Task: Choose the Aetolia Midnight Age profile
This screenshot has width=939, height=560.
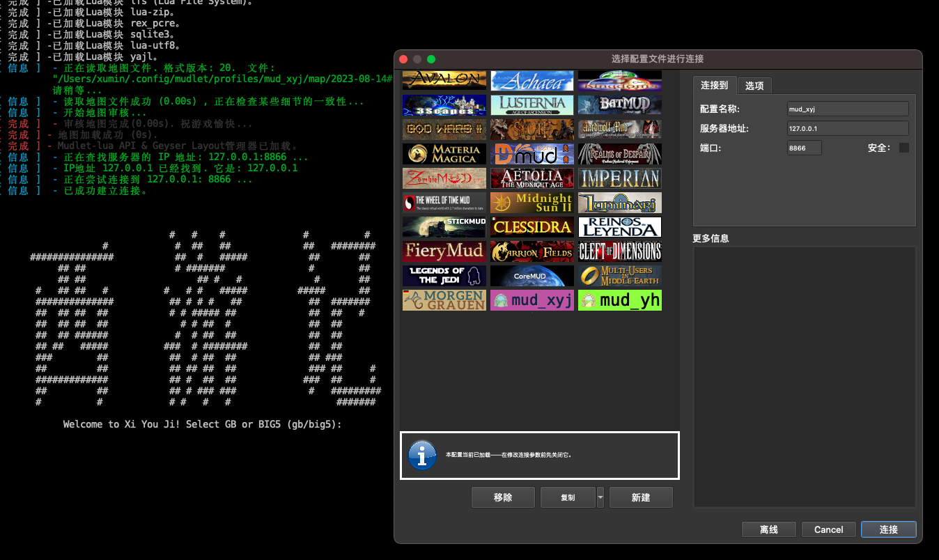Action: coord(532,178)
